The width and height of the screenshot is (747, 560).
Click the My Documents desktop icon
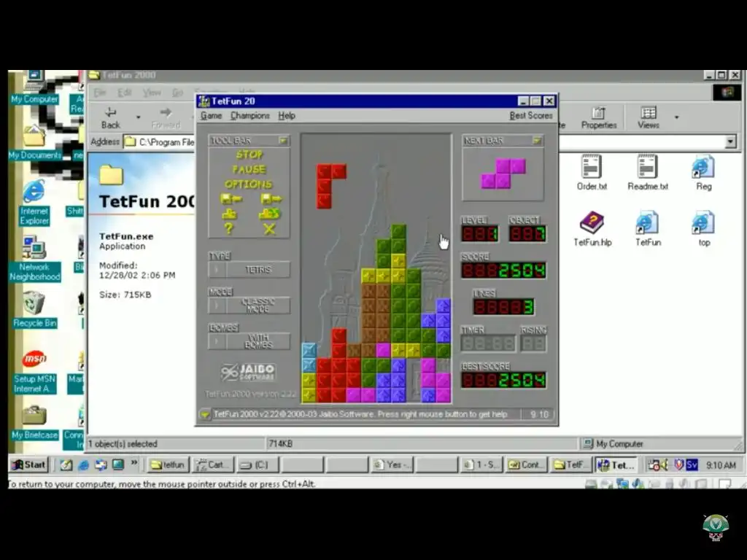(x=34, y=143)
